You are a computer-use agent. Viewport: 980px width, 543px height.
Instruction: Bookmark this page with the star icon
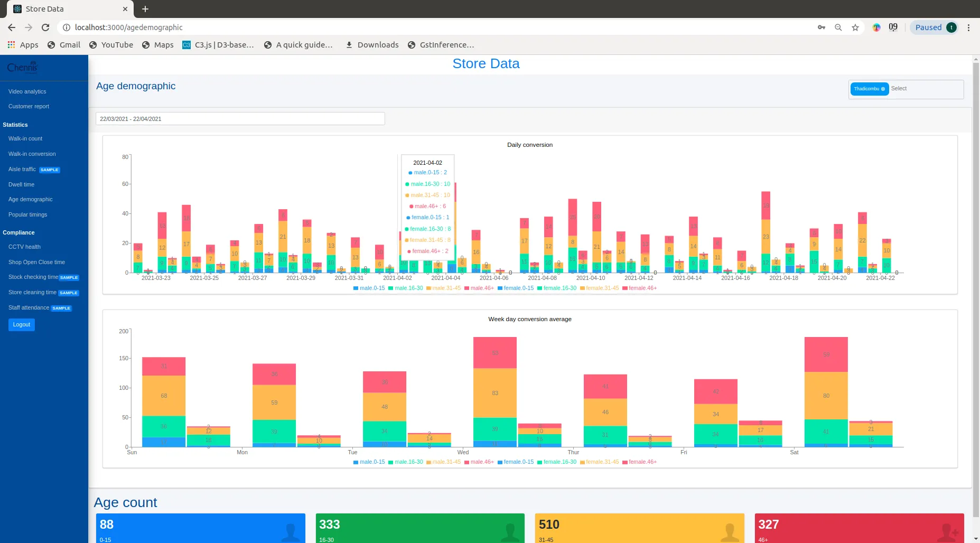click(855, 27)
